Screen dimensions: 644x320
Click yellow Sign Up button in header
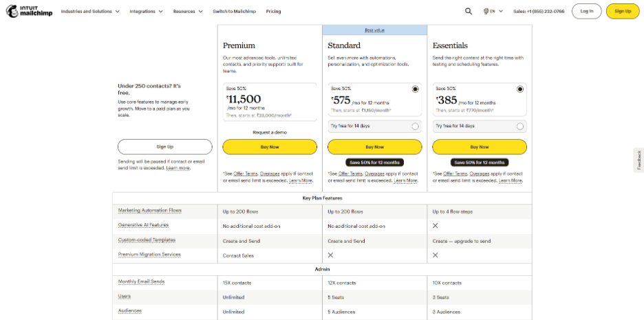623,12
